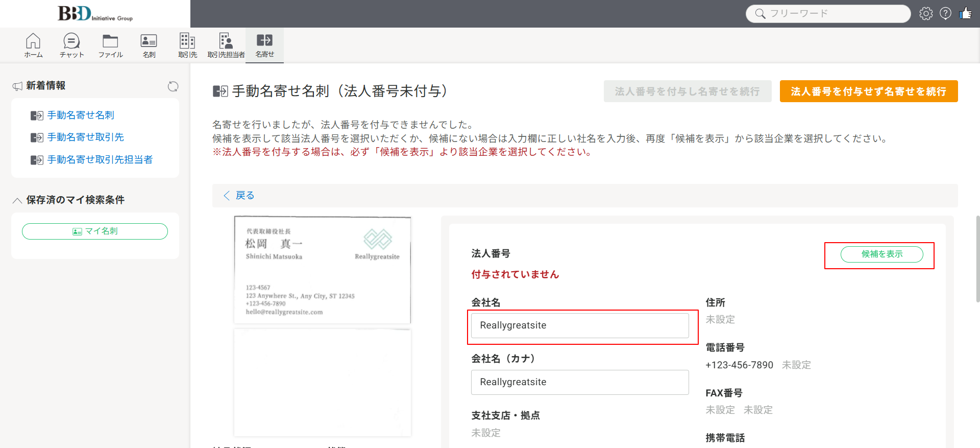Go to the 名刺 business card section
Screen dimensions: 980x448
(x=149, y=45)
